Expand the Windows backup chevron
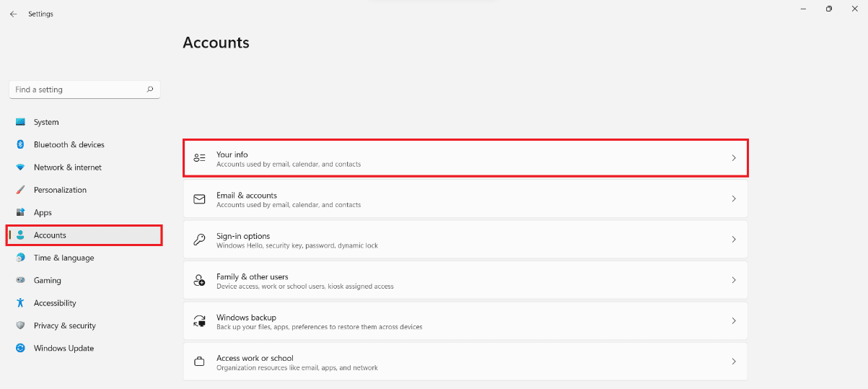This screenshot has height=389, width=868. (x=734, y=320)
